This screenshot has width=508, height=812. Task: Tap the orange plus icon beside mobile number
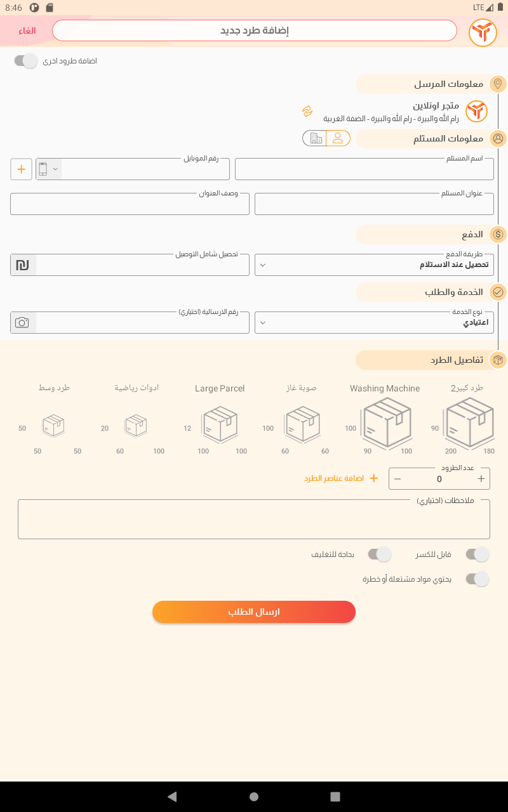[x=21, y=169]
